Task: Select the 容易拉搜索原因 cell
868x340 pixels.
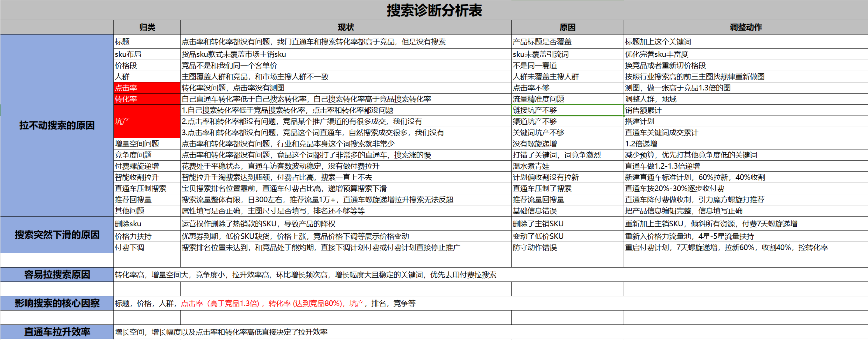Action: (x=57, y=274)
